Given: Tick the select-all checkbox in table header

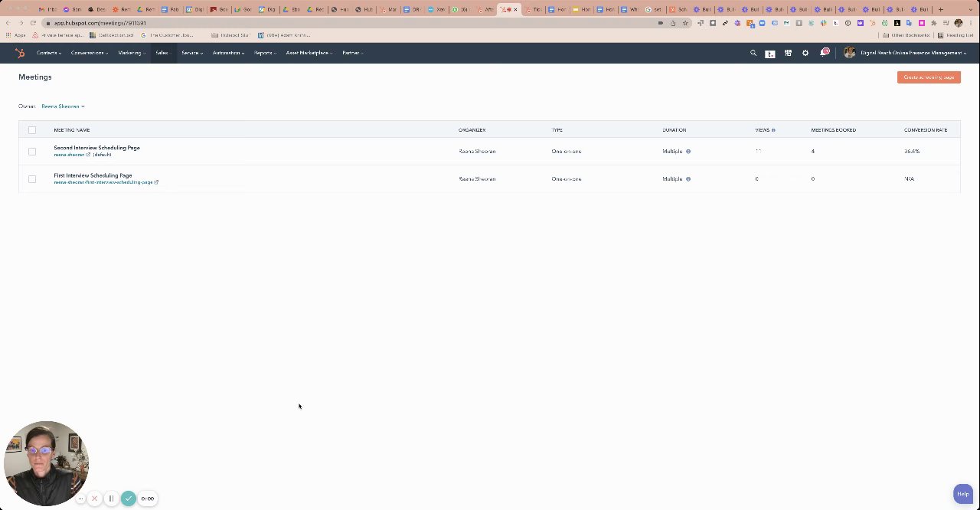Looking at the screenshot, I should 32,130.
